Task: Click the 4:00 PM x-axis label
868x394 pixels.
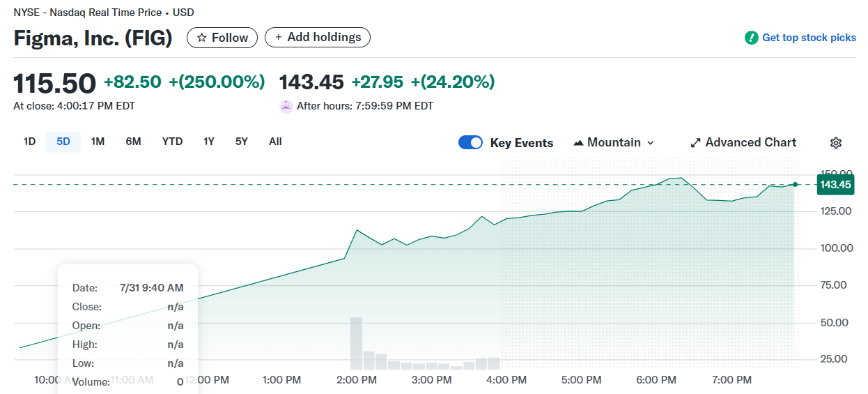Action: pyautogui.click(x=506, y=380)
